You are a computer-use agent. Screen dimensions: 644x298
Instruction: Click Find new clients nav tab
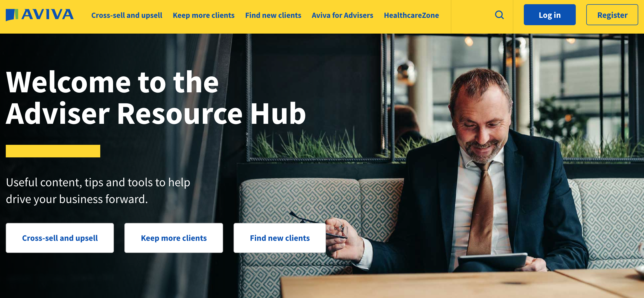click(273, 15)
